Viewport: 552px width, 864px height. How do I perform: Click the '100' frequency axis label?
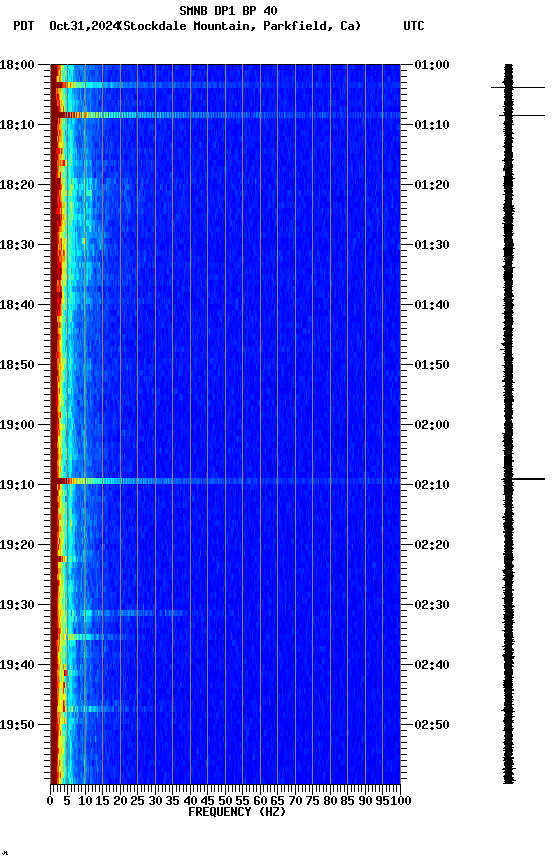click(401, 801)
